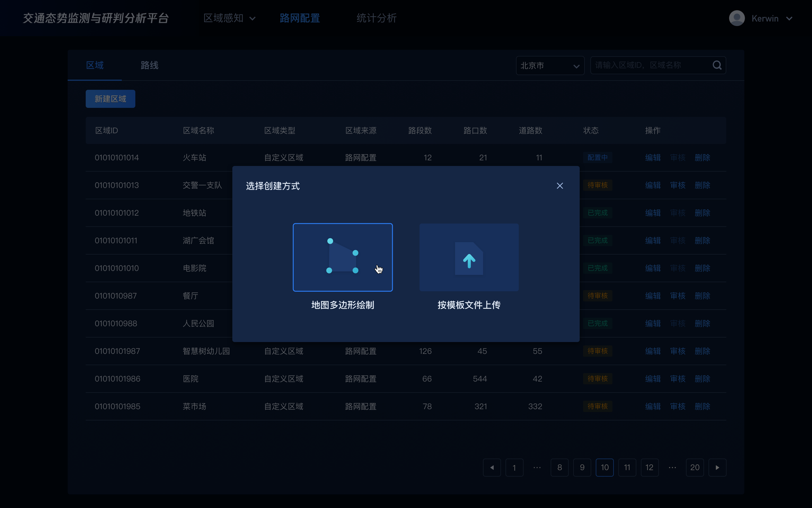Go to the next page arrow
Screen dimensions: 812x508
pos(717,467)
